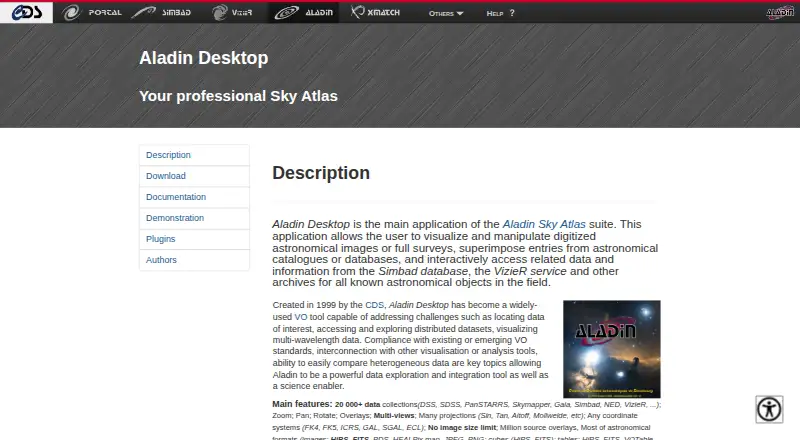800x440 pixels.
Task: Expand the Others dropdown menu
Action: (445, 13)
